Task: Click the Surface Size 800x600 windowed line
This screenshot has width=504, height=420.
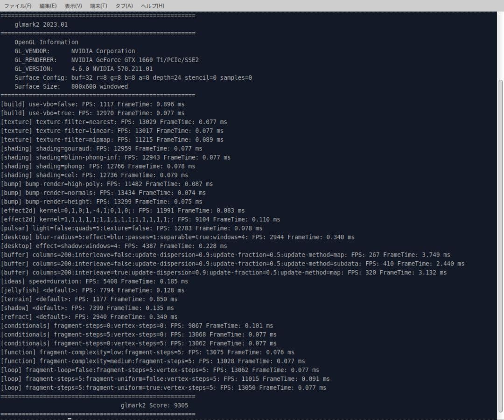Action: tap(71, 86)
